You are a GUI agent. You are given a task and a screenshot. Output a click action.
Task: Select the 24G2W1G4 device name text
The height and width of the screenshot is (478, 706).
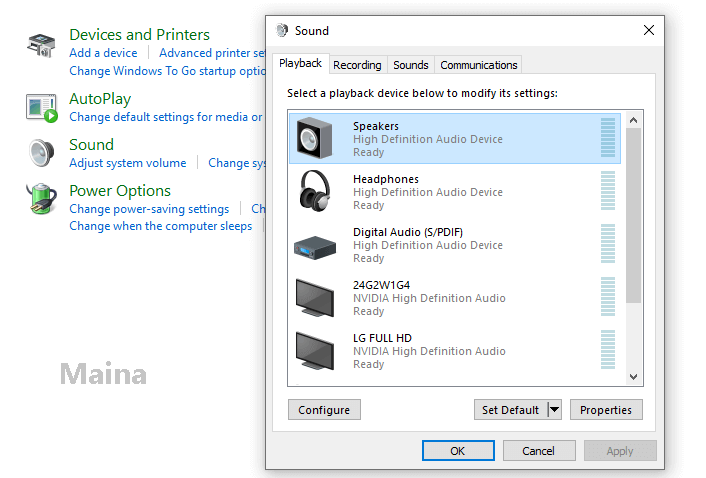pyautogui.click(x=381, y=285)
